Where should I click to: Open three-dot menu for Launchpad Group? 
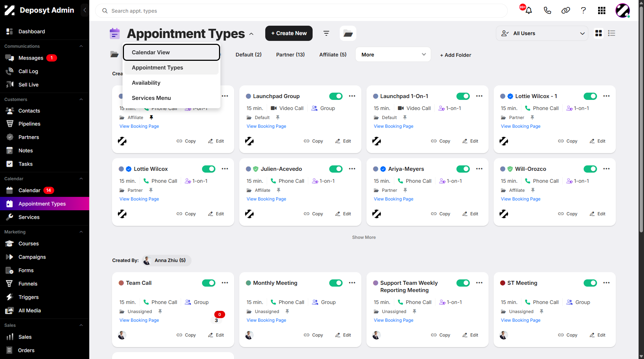[352, 96]
